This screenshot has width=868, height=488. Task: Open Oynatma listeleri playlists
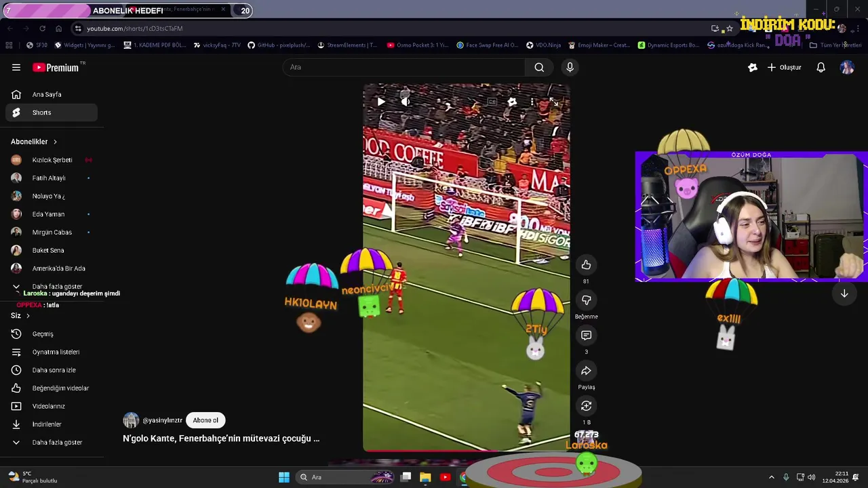[x=52, y=352]
